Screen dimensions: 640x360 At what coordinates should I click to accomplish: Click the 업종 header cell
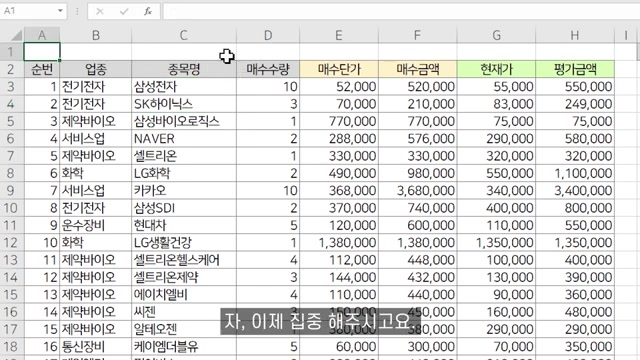pyautogui.click(x=96, y=69)
